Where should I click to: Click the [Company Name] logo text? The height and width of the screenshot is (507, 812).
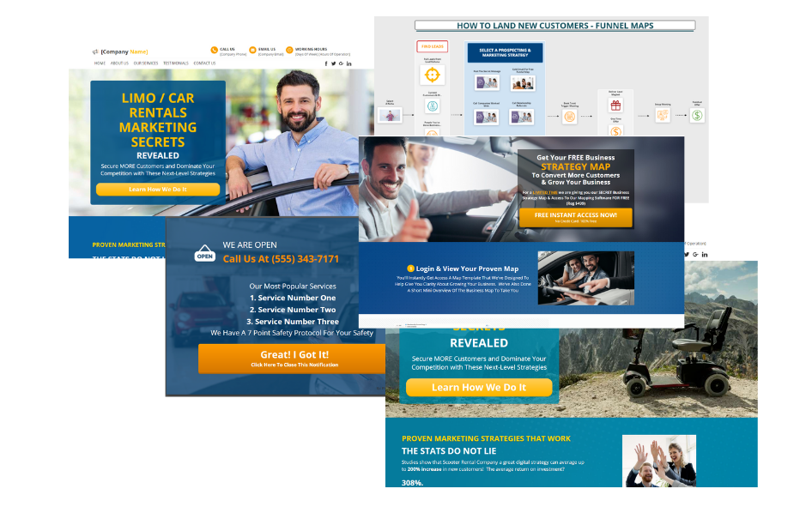(124, 51)
